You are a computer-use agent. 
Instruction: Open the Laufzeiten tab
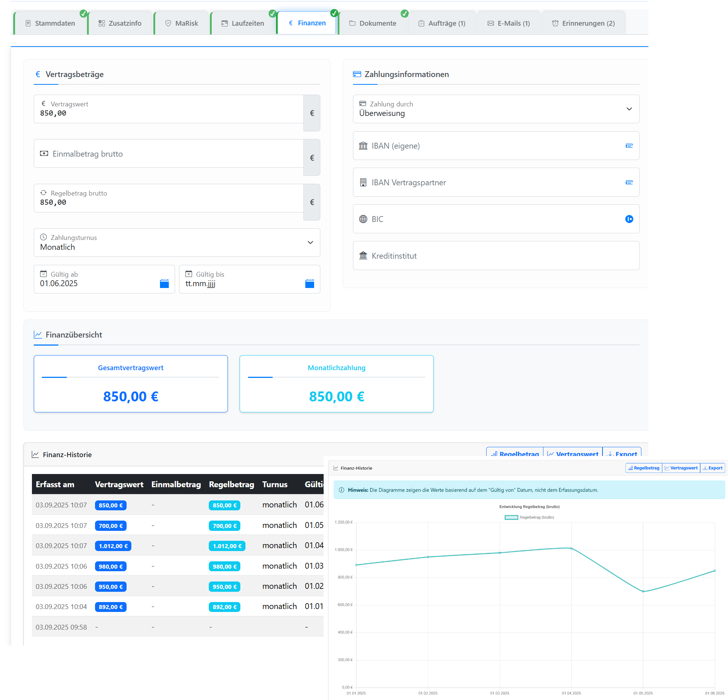243,23
